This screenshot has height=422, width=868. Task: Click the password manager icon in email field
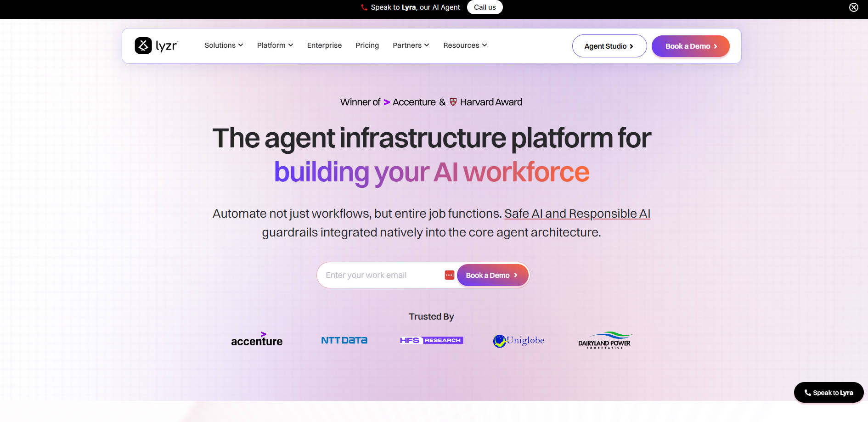tap(449, 275)
